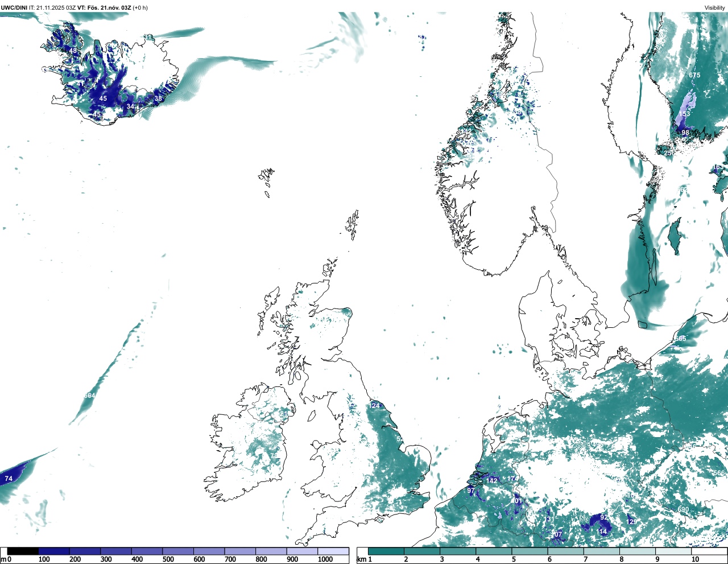This screenshot has width=728, height=564.
Task: Click the '566' visibility value over Poland
Action: (x=719, y=473)
